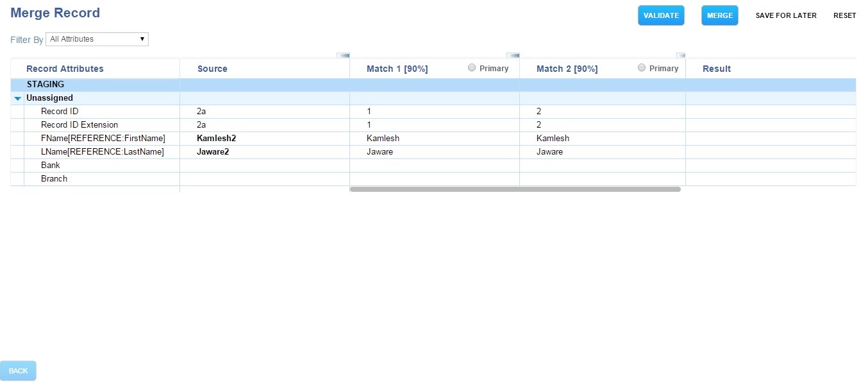
Task: Select Match 2 as Primary record
Action: [642, 67]
